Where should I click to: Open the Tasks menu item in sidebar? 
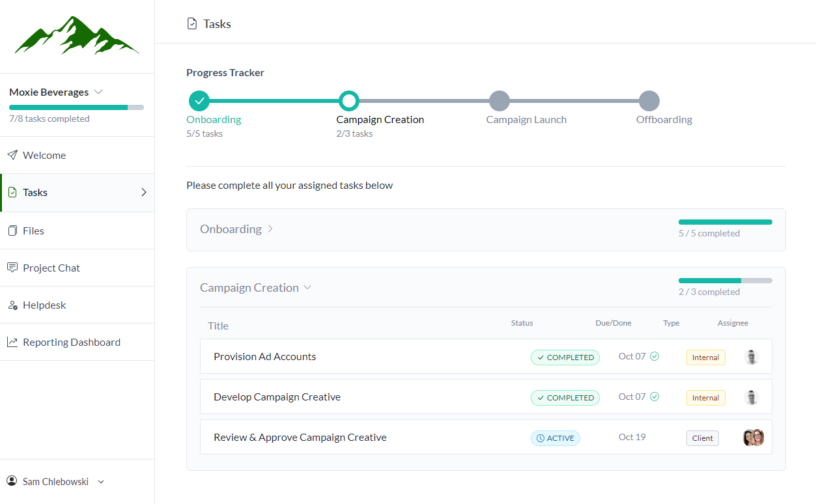(x=77, y=193)
